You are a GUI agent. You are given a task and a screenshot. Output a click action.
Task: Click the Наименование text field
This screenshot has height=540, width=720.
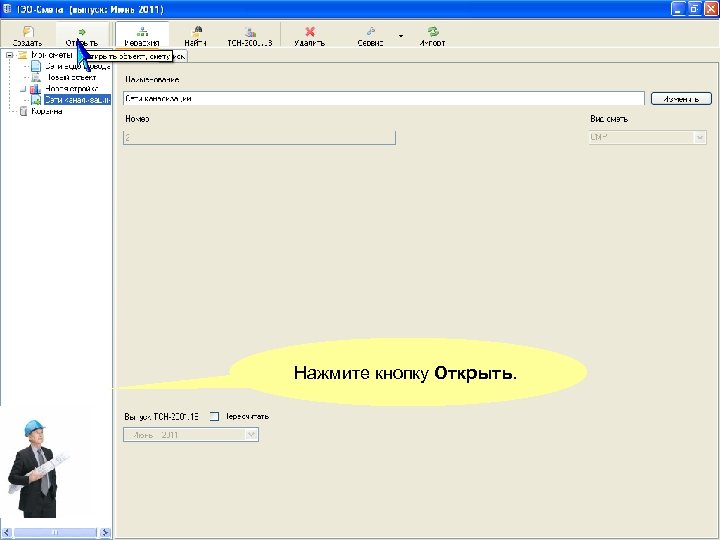(x=384, y=98)
